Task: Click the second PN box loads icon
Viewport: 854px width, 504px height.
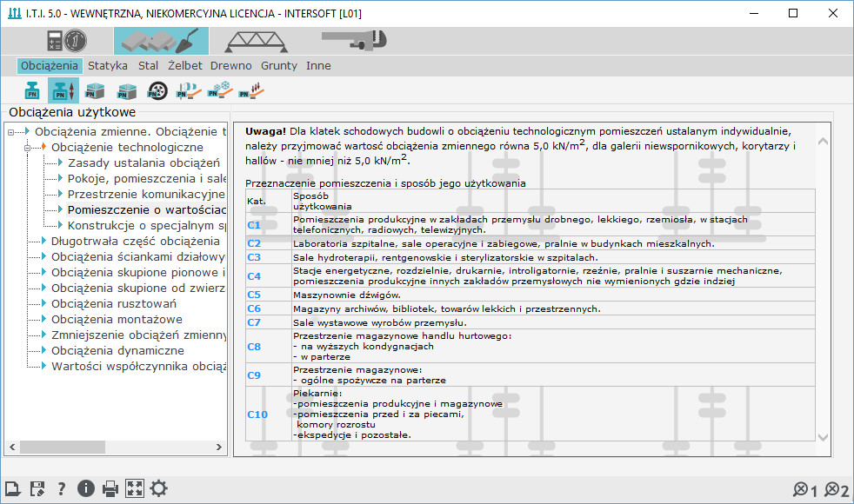Action: click(x=126, y=90)
